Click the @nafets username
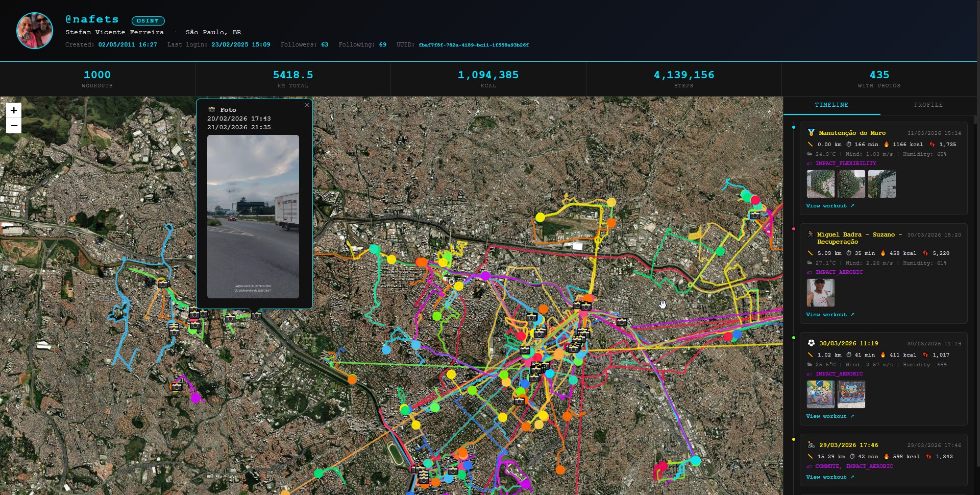The image size is (980, 495). pos(92,19)
